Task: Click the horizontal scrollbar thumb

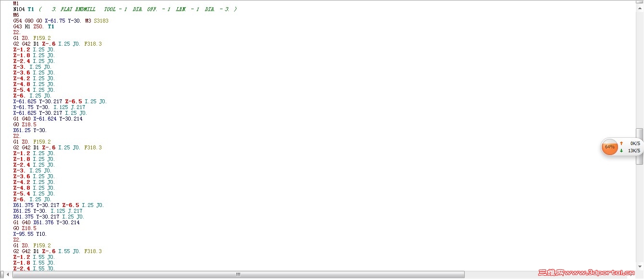Action: (238, 275)
